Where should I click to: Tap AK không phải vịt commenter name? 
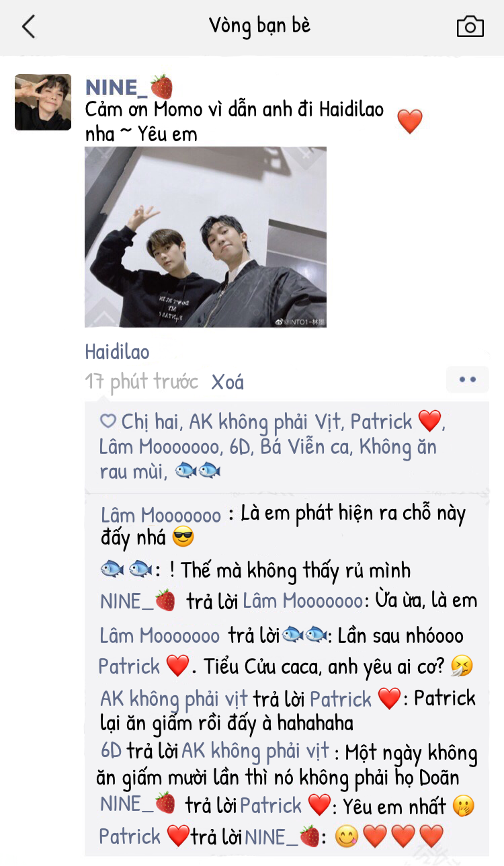click(174, 700)
